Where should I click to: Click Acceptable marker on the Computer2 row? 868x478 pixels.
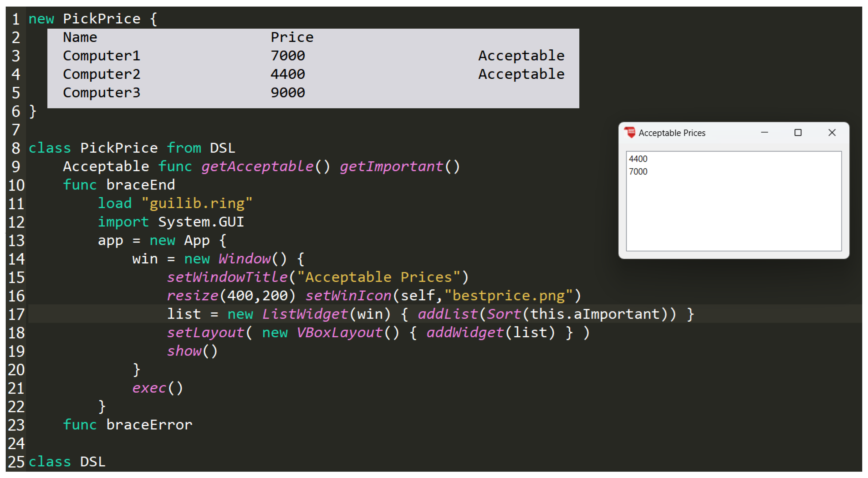[x=521, y=74]
